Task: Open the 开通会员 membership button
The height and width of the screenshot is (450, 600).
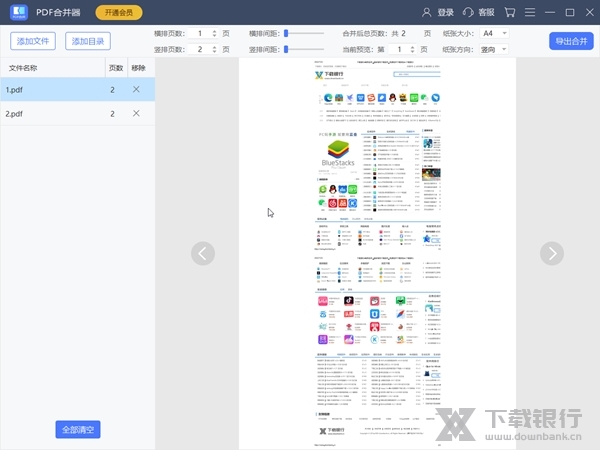Action: (x=119, y=12)
